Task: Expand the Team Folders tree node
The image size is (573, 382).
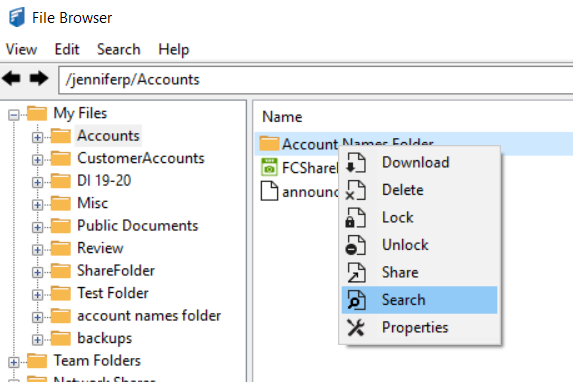Action: (14, 363)
